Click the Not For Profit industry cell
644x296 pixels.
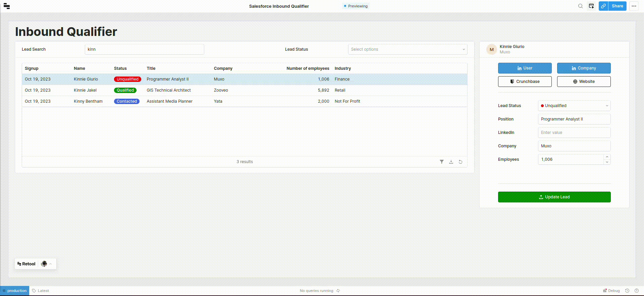[x=347, y=101]
